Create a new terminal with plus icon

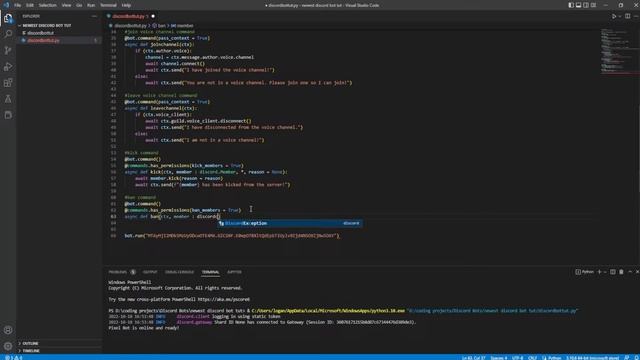(x=599, y=272)
